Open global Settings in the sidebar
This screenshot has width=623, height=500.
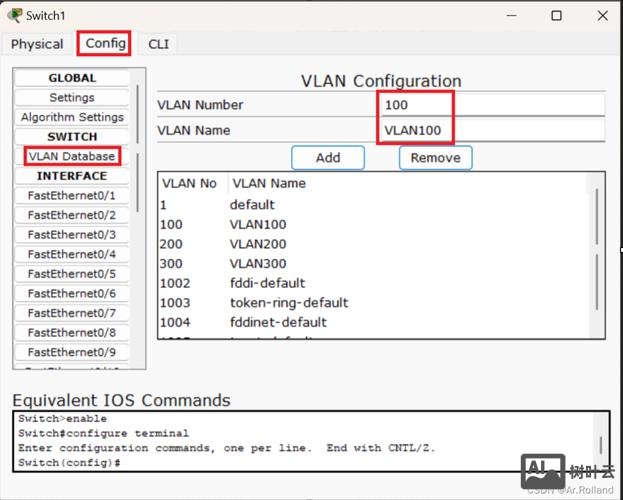click(72, 98)
